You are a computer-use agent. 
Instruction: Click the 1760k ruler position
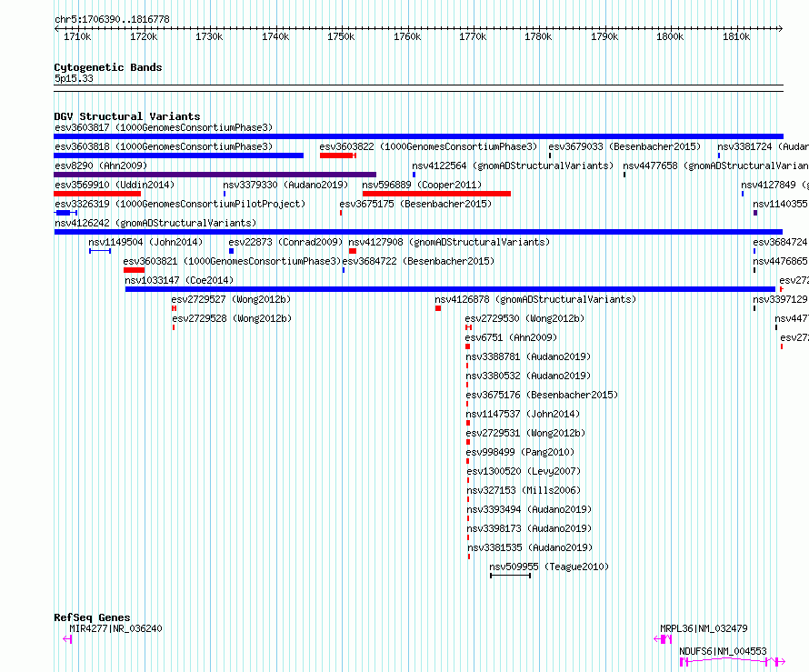407,36
